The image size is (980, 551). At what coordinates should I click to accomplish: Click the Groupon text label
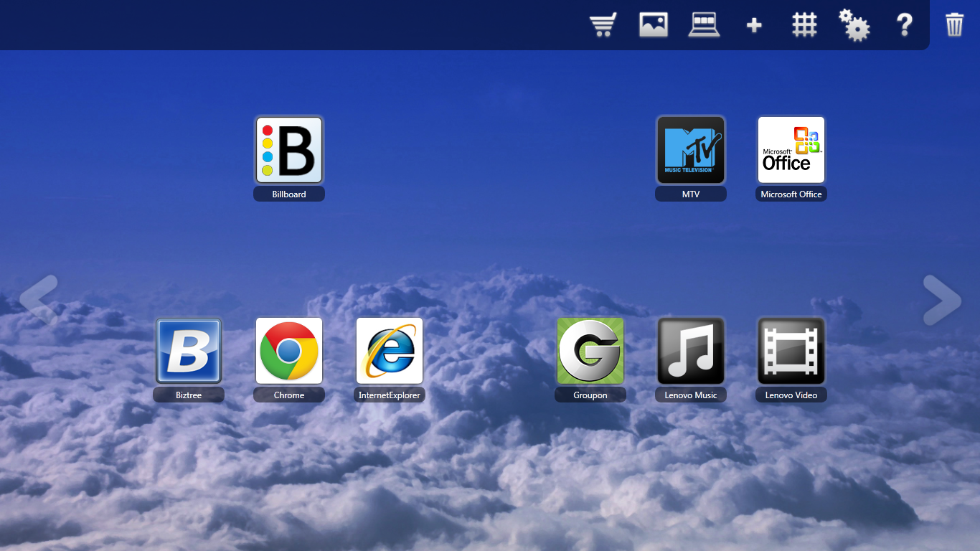[x=590, y=395]
